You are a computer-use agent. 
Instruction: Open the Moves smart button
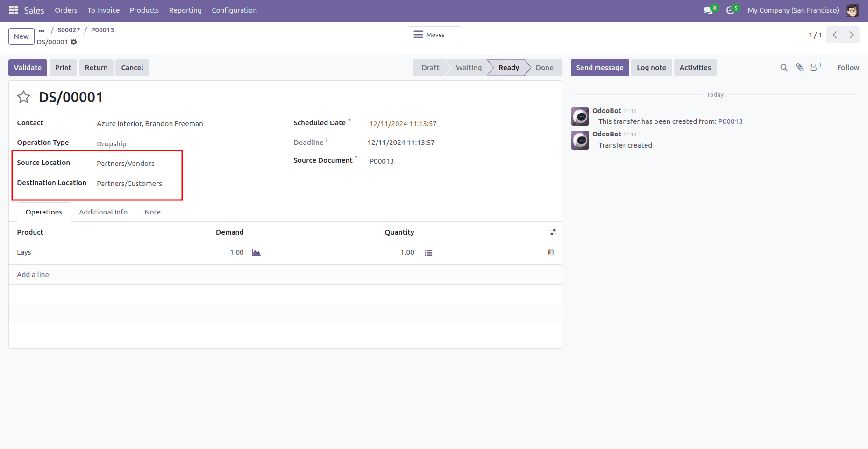point(433,35)
